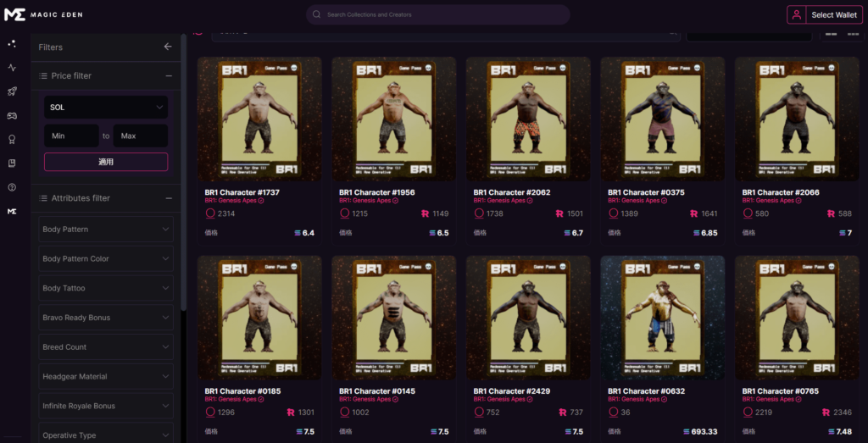Open BR1 Character #0185 card image
868x443 pixels.
[x=259, y=318]
